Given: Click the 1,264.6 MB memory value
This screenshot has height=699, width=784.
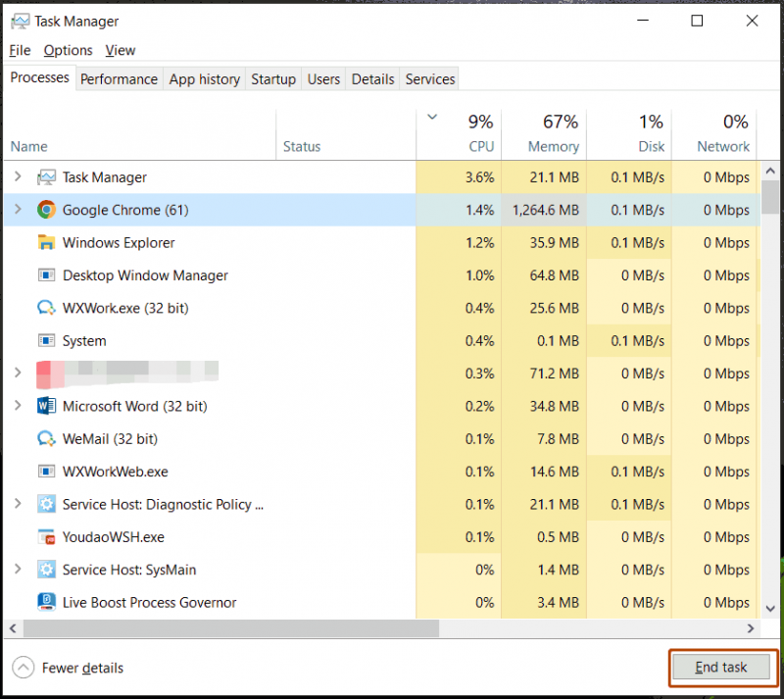Looking at the screenshot, I should pyautogui.click(x=546, y=210).
